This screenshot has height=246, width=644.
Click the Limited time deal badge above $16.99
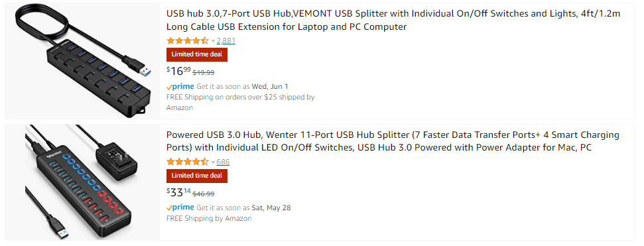pyautogui.click(x=197, y=54)
